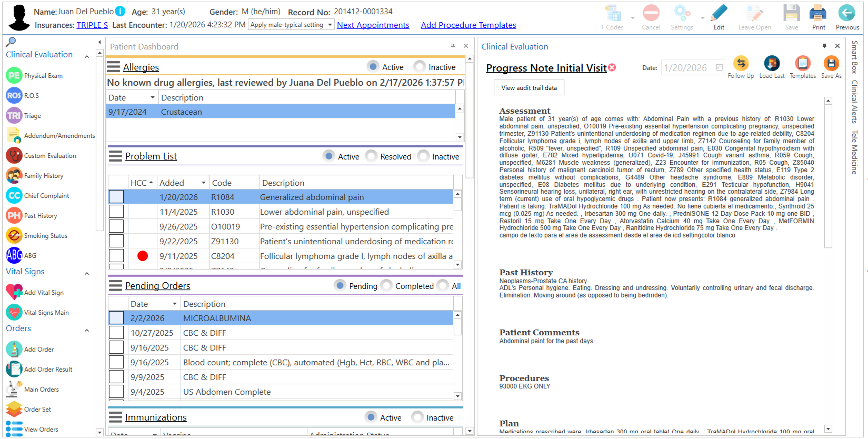This screenshot has height=439, width=868.
Task: Open the Apply male-typical setting dropdown
Action: pyautogui.click(x=330, y=25)
